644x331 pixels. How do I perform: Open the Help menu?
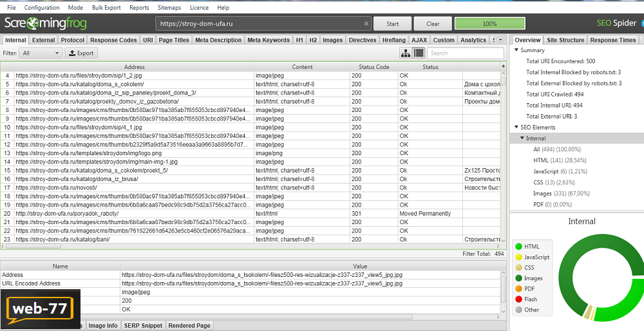[223, 7]
